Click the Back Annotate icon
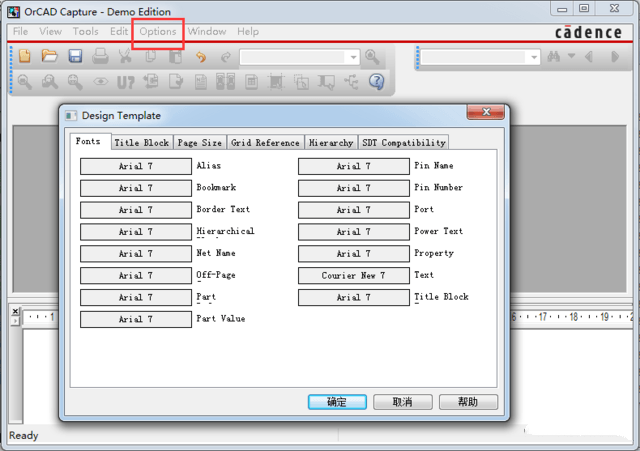Screen dimensions: 640x451 click(151, 81)
